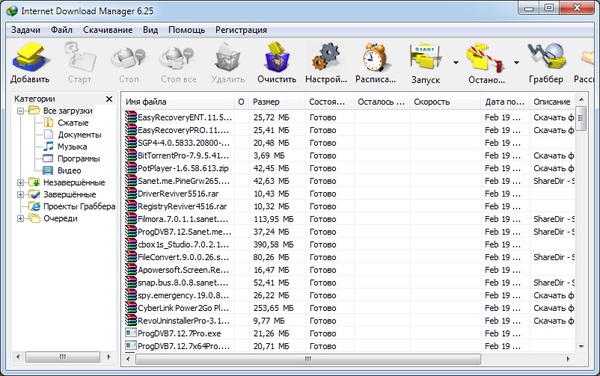The image size is (600, 376).
Task: Select the Видео category
Action: point(69,170)
